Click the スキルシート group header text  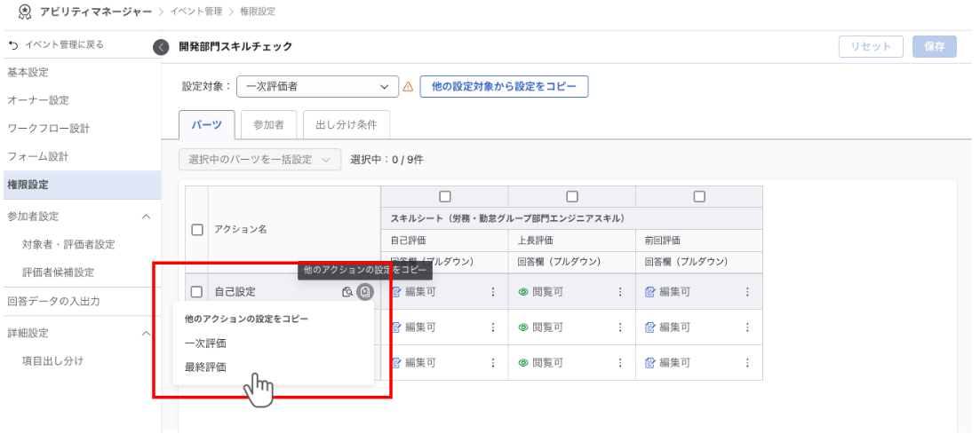508,218
